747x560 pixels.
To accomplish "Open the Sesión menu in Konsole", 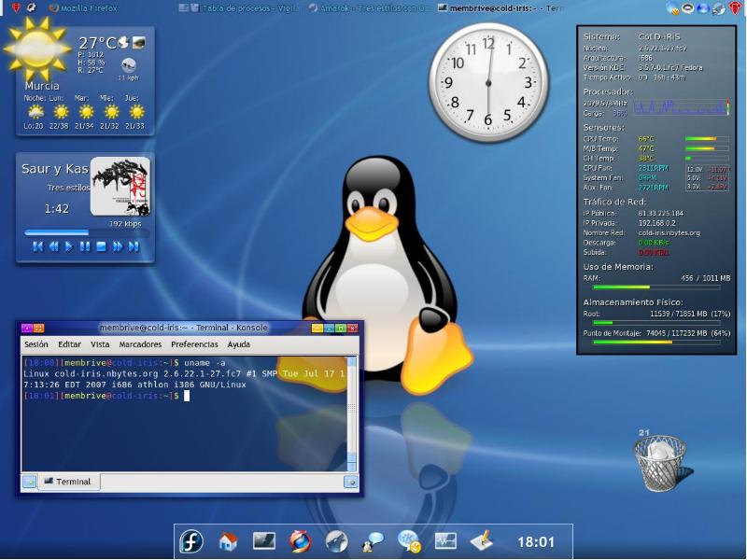I will (36, 343).
